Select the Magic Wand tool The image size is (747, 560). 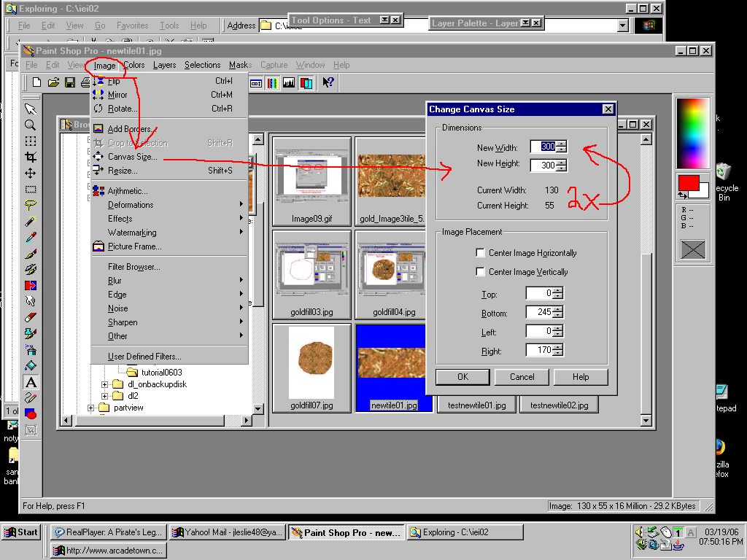pos(31,222)
